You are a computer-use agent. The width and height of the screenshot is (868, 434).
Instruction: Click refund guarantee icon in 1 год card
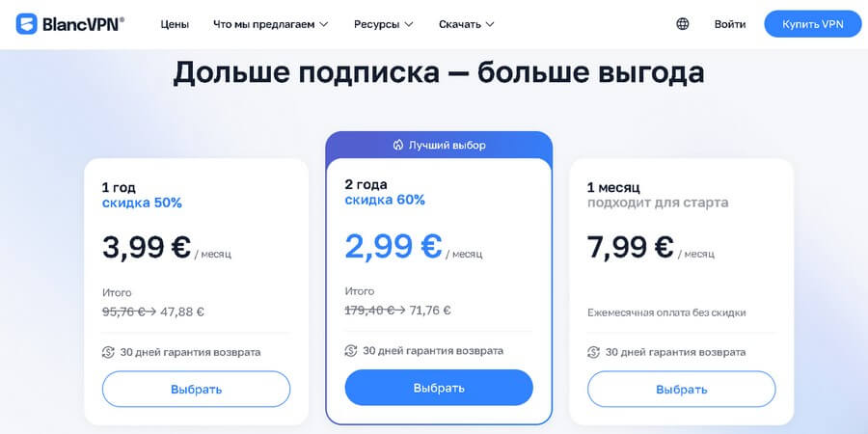[109, 352]
